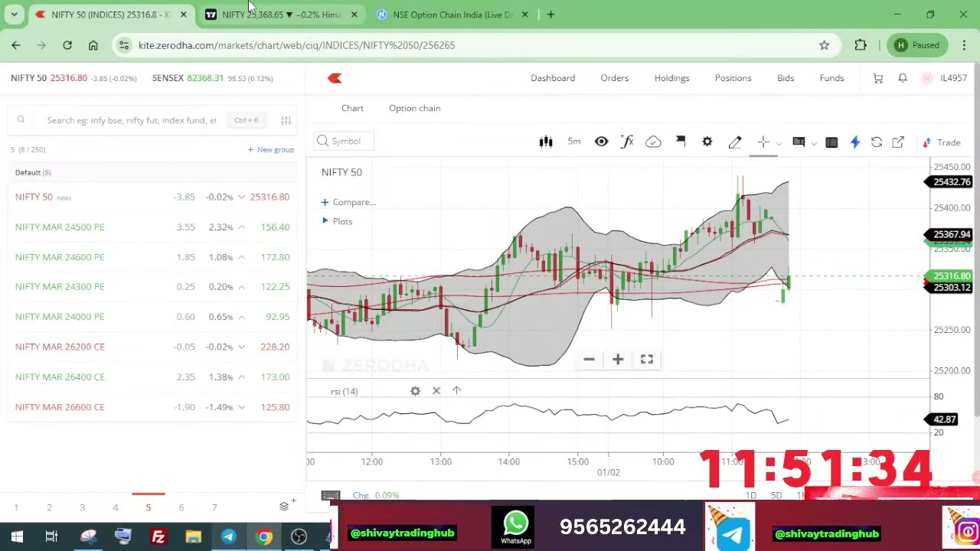Image resolution: width=980 pixels, height=551 pixels.
Task: Expand the annotation tool dropdown arrow
Action: coord(813,143)
